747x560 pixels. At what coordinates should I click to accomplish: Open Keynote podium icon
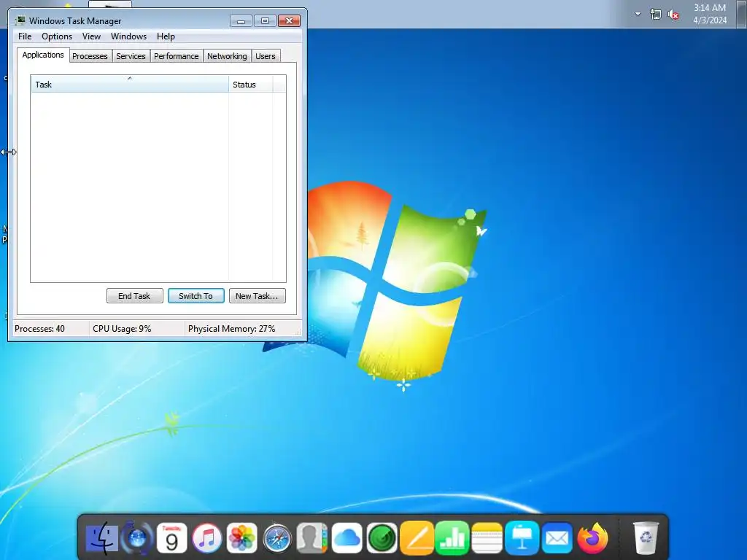click(x=522, y=539)
